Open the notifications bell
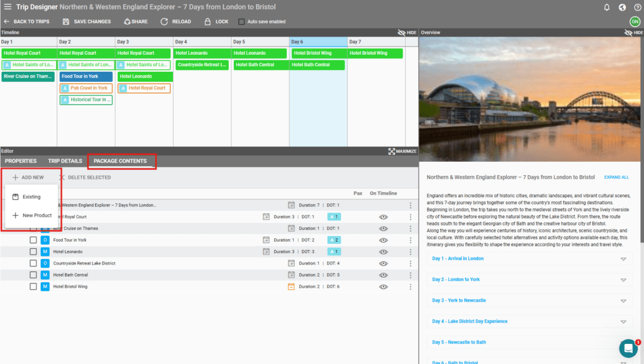 [606, 7]
